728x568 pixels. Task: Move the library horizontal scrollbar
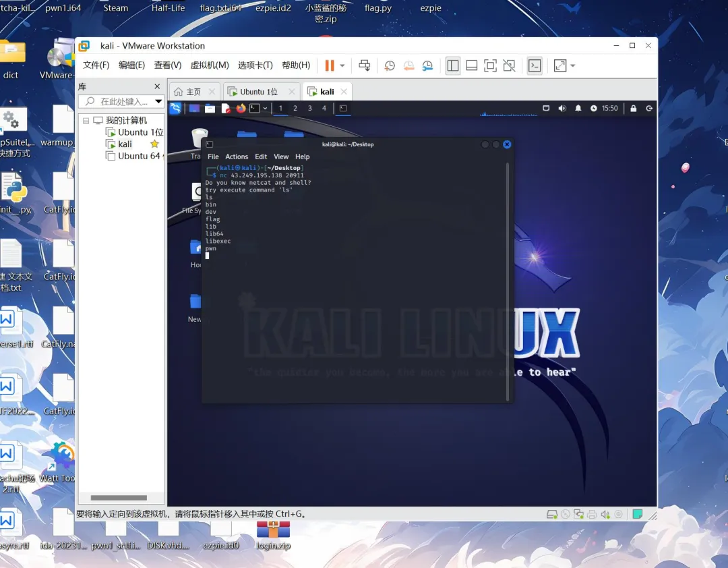[x=119, y=498]
